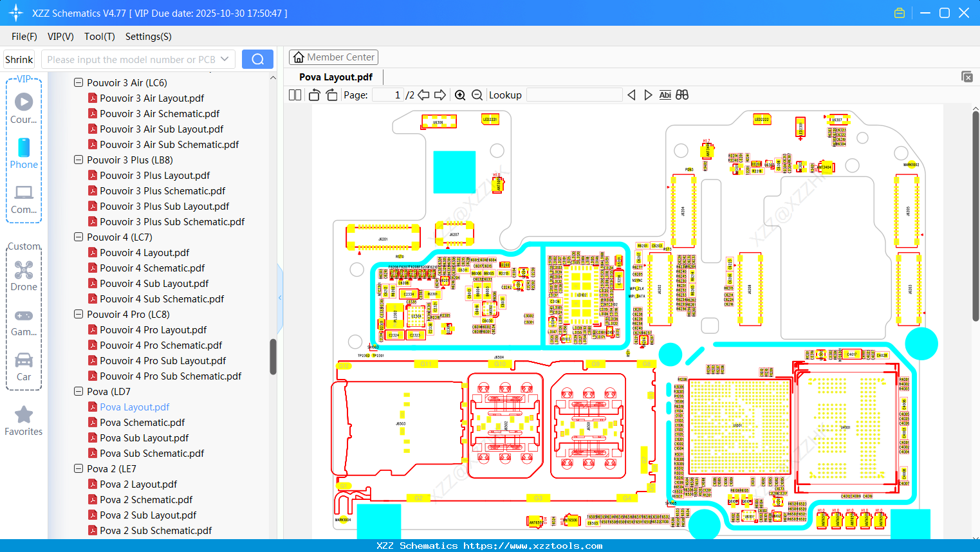Viewport: 980px width, 552px height.
Task: Open Pova 2 Sub Schematic.pdf
Action: [x=156, y=530]
